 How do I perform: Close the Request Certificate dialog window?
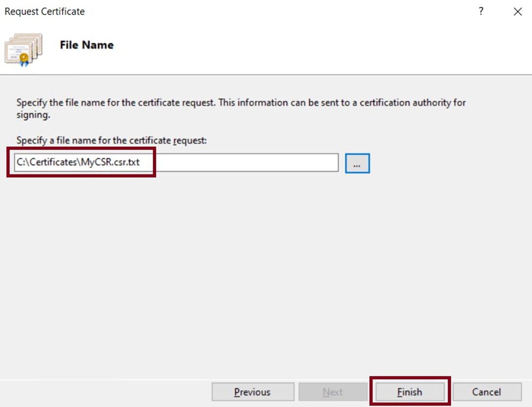point(518,12)
